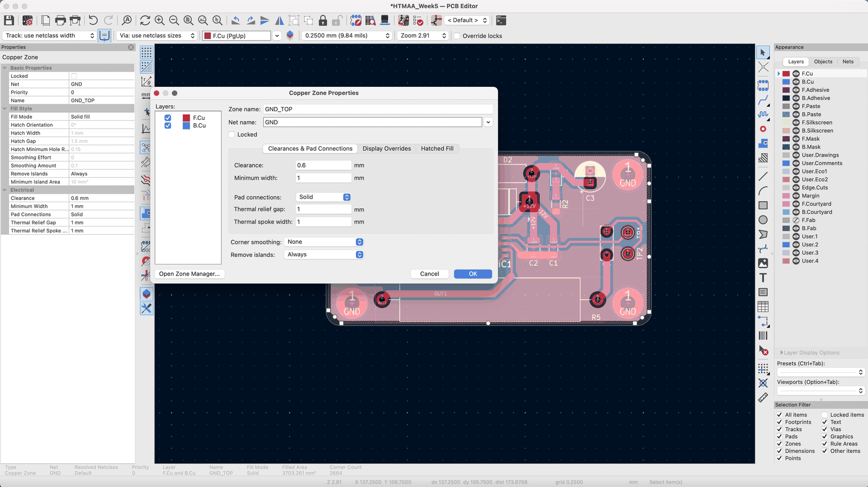Viewport: 868px width, 487px height.
Task: Click the F.Cu red color swatch
Action: [x=786, y=74]
